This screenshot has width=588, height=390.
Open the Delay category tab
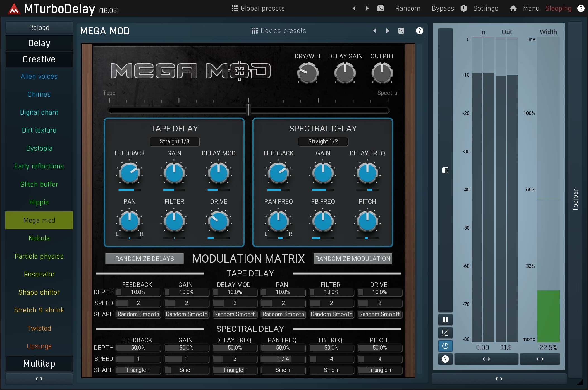(39, 43)
